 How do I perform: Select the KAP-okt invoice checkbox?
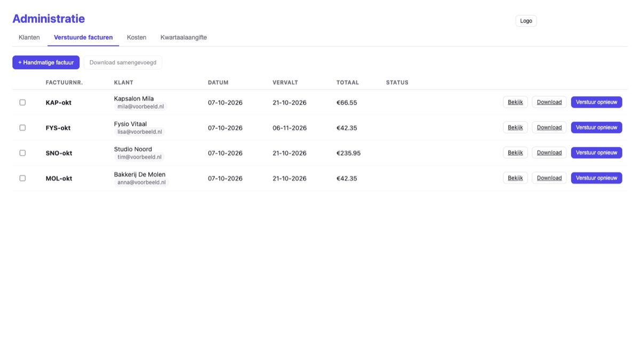tap(22, 102)
